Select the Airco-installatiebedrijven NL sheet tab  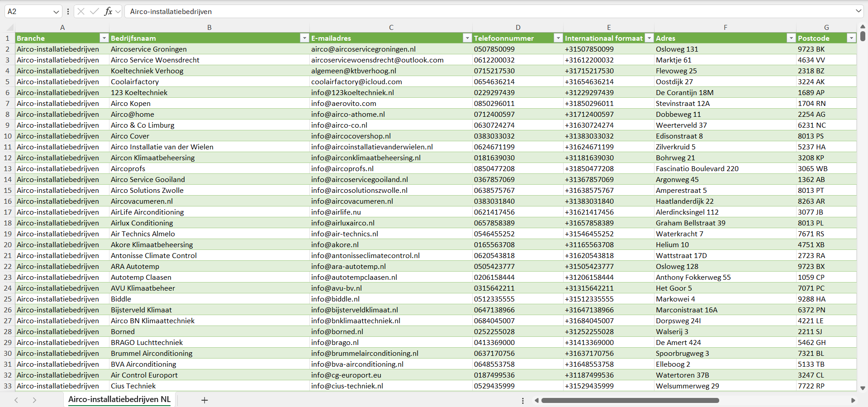(119, 399)
